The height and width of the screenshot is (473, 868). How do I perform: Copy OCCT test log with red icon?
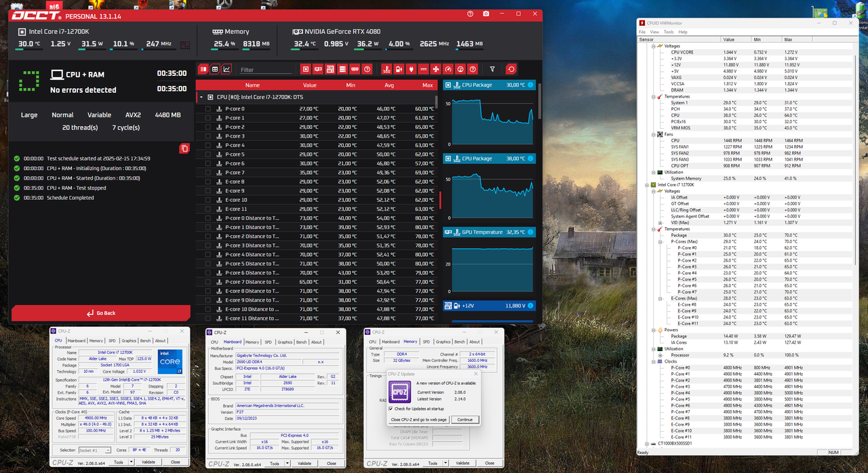184,148
